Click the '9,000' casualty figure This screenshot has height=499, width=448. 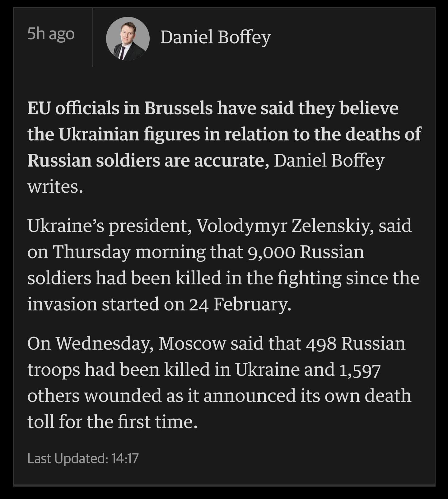pyautogui.click(x=271, y=252)
